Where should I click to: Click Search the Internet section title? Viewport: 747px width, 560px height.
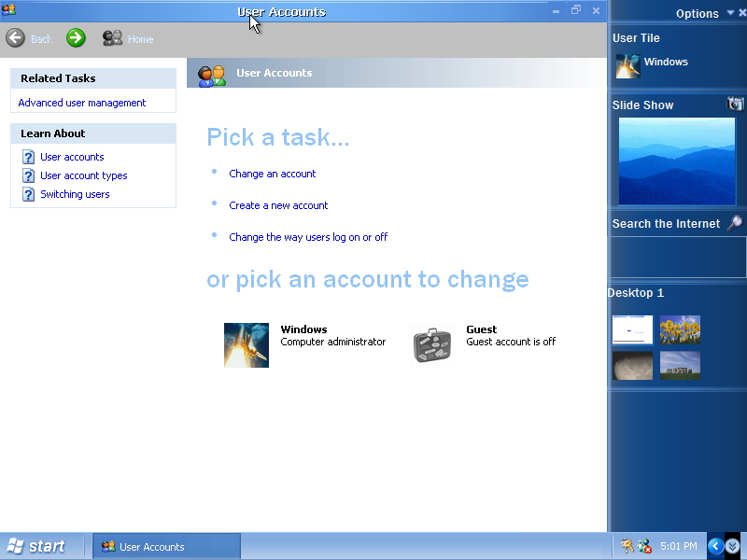pos(666,224)
